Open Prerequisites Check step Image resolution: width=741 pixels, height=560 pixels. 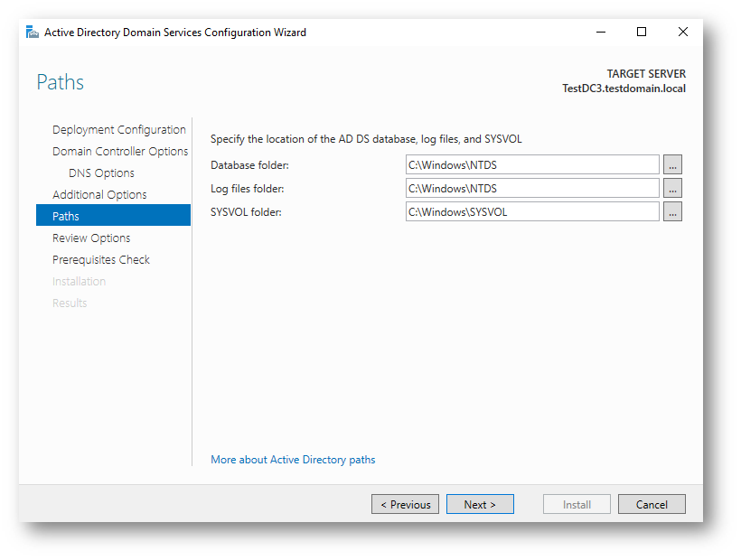pos(101,260)
